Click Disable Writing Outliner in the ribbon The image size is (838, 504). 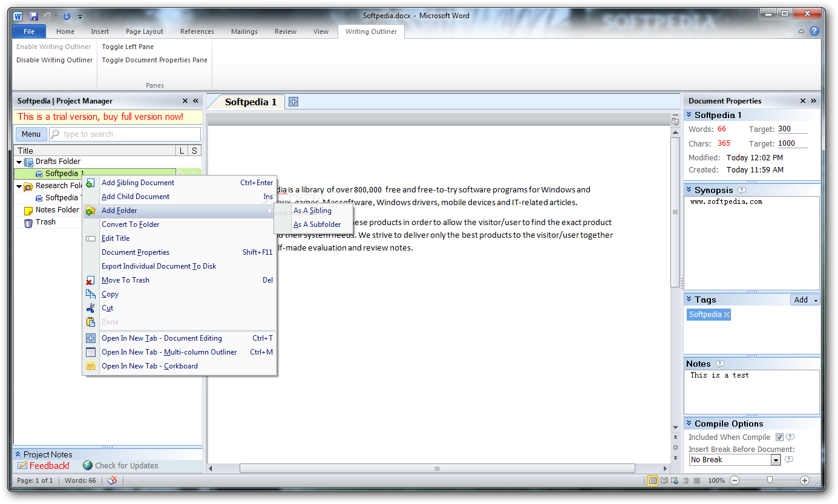coord(54,60)
